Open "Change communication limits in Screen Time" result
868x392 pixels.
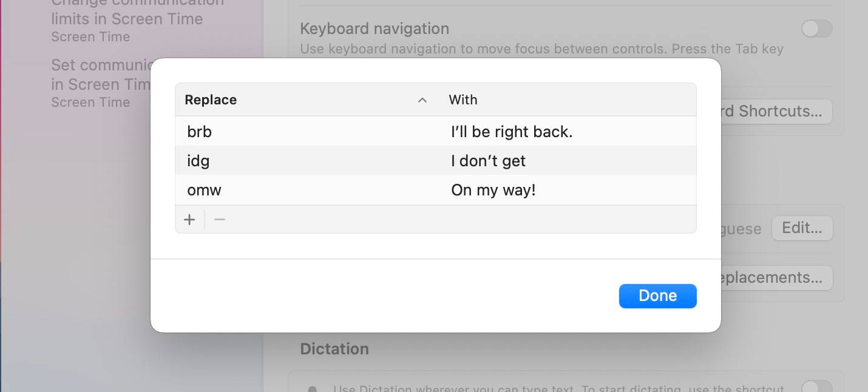click(x=127, y=19)
